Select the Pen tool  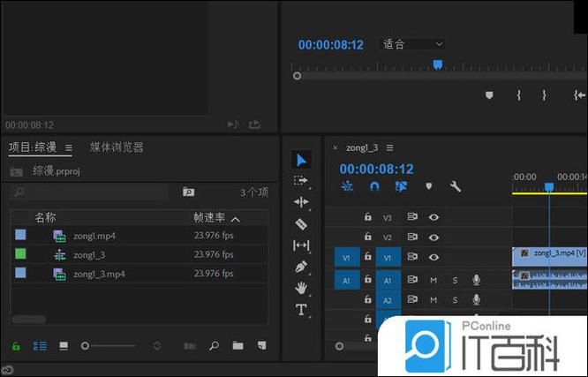301,267
